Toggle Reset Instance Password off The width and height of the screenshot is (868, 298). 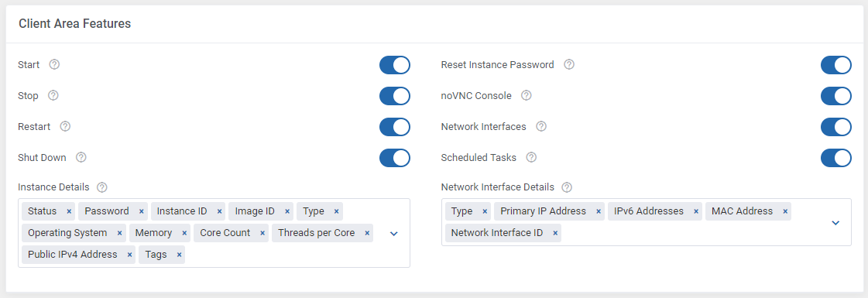point(836,65)
